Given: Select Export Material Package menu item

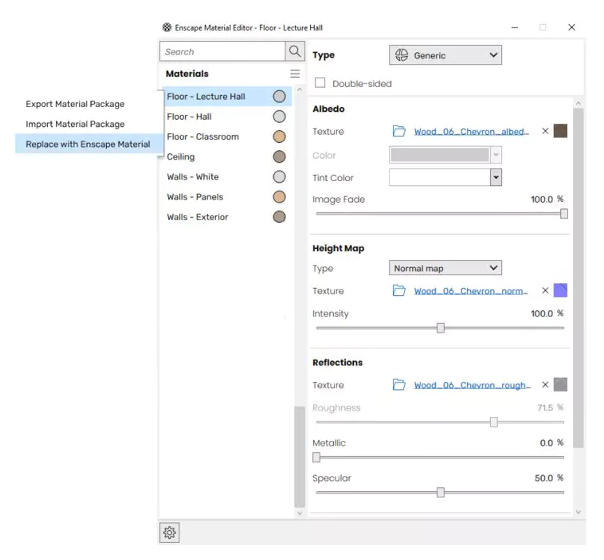Looking at the screenshot, I should (75, 104).
